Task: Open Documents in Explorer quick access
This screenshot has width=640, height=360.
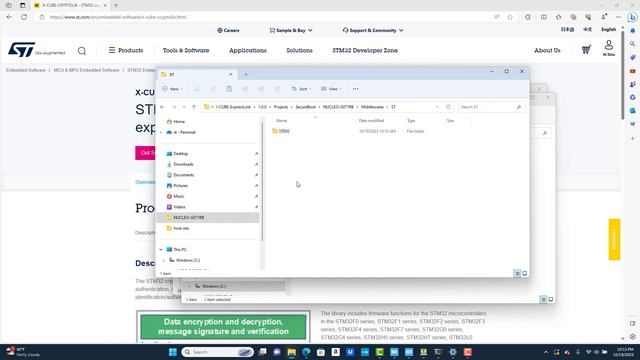Action: 180,175
